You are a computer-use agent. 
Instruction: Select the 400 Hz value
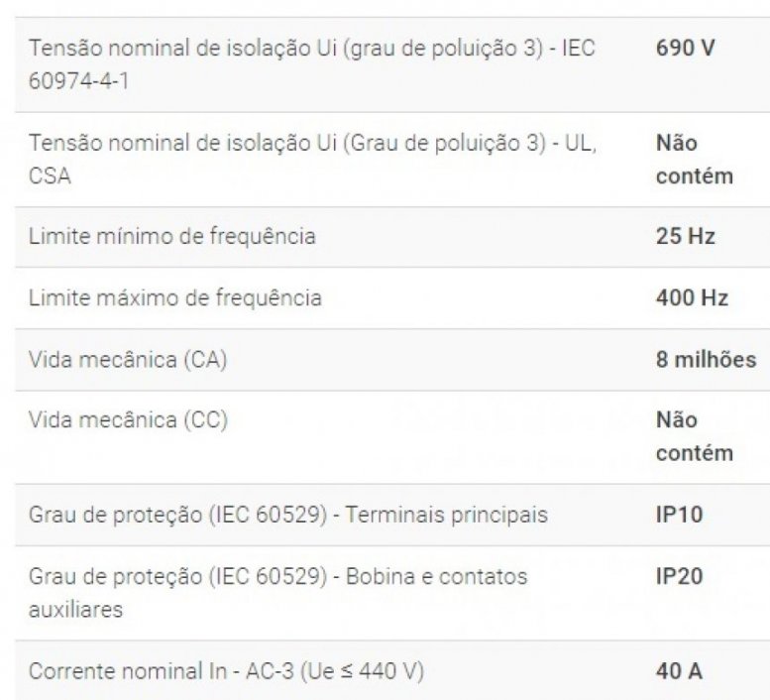pyautogui.click(x=692, y=297)
